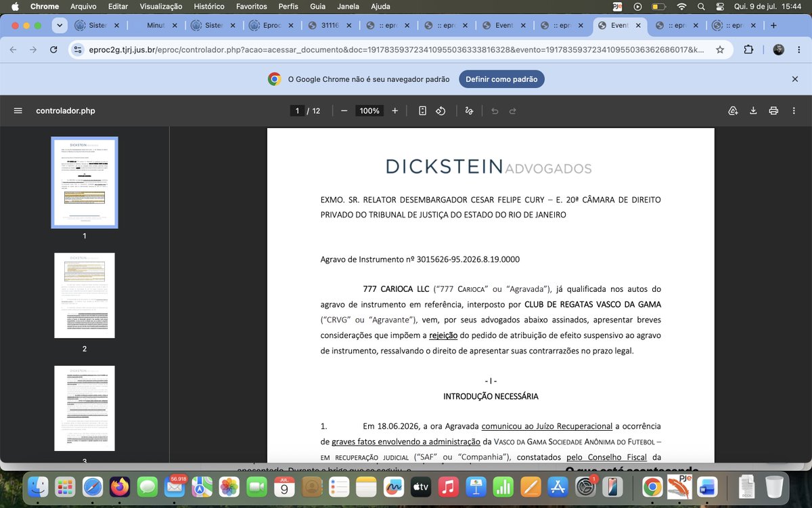This screenshot has width=812, height=508.
Task: Click the fit to page icon
Action: pyautogui.click(x=422, y=111)
